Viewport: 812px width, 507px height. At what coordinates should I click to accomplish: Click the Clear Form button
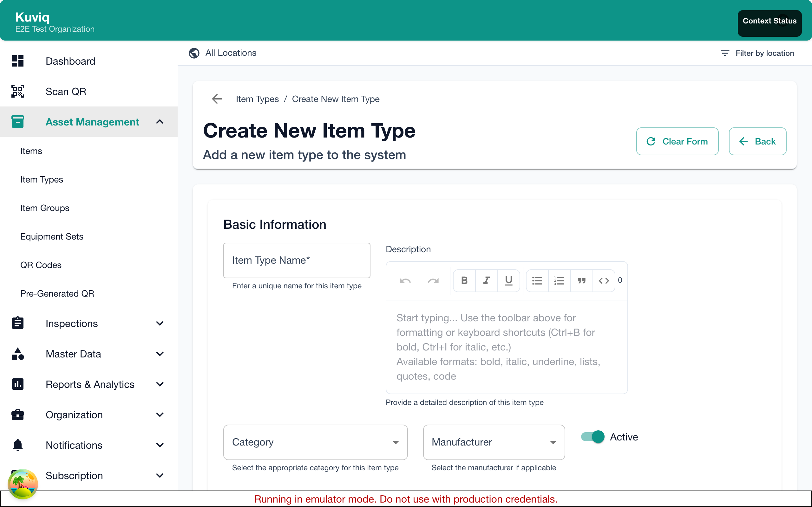pos(677,141)
